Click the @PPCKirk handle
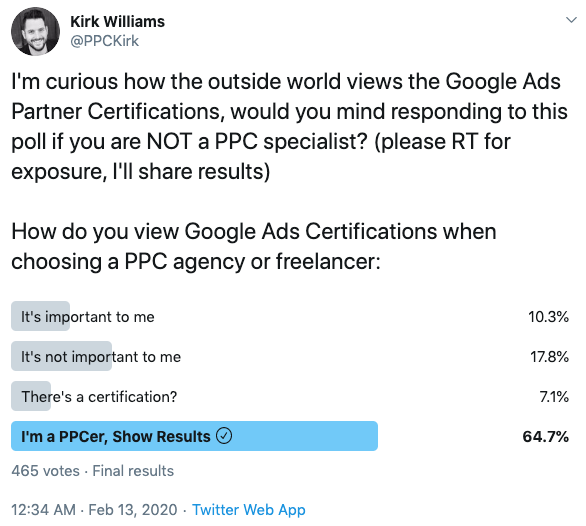Screen dimensions: 586x526 [104, 41]
